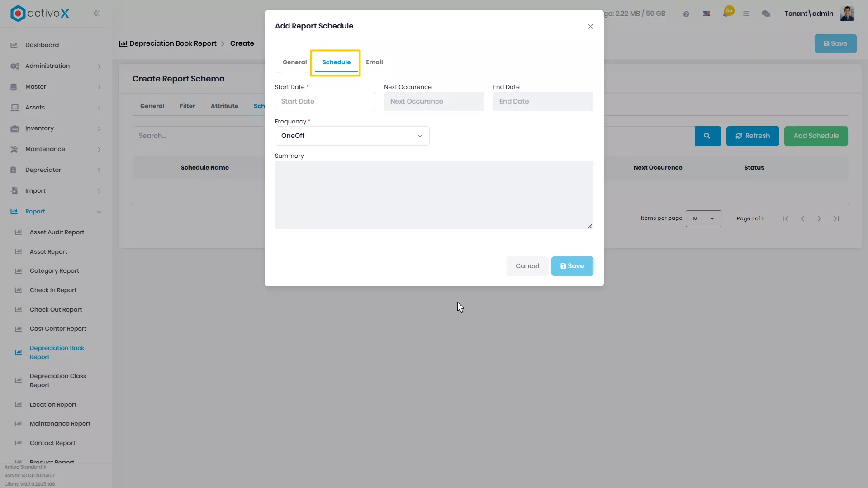Open the task list icon in header

click(746, 14)
